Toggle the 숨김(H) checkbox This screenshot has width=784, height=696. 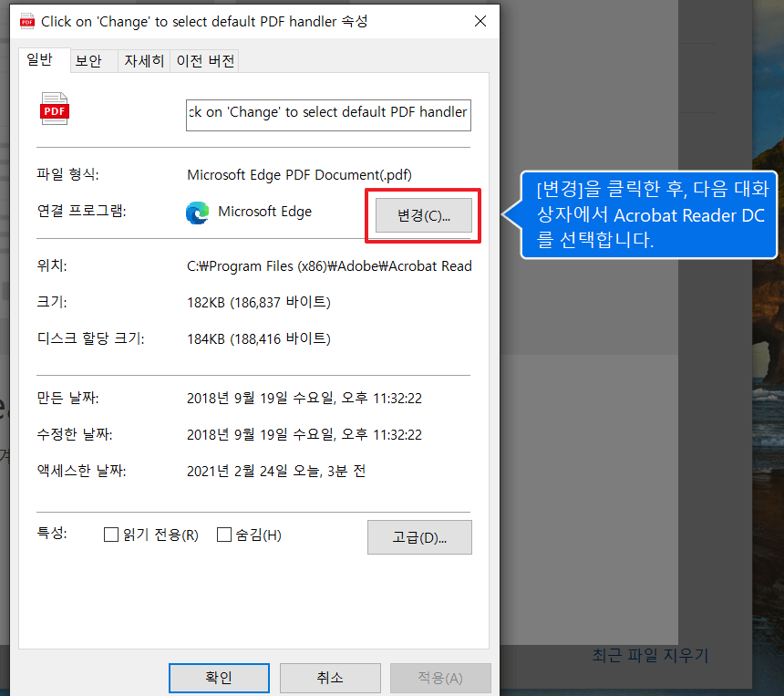coord(224,535)
